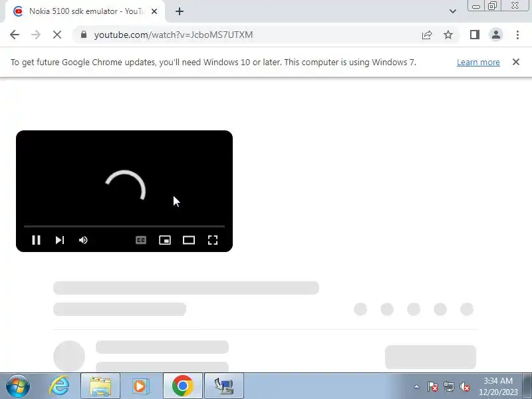The width and height of the screenshot is (532, 399).
Task: Open Chrome side panel
Action: coord(475,35)
